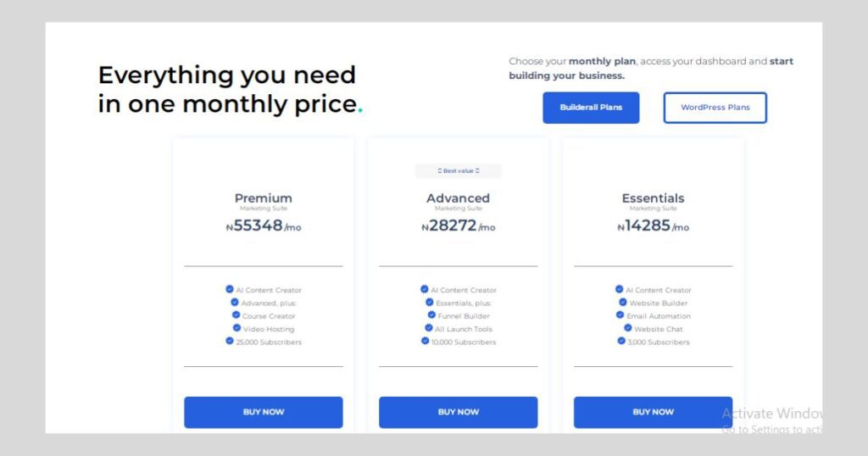Click the checkmark next to Essentials, plus

(430, 302)
